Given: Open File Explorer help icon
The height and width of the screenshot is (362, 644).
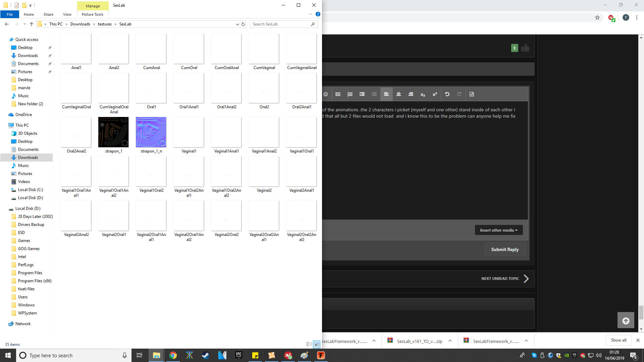Looking at the screenshot, I should pyautogui.click(x=318, y=14).
